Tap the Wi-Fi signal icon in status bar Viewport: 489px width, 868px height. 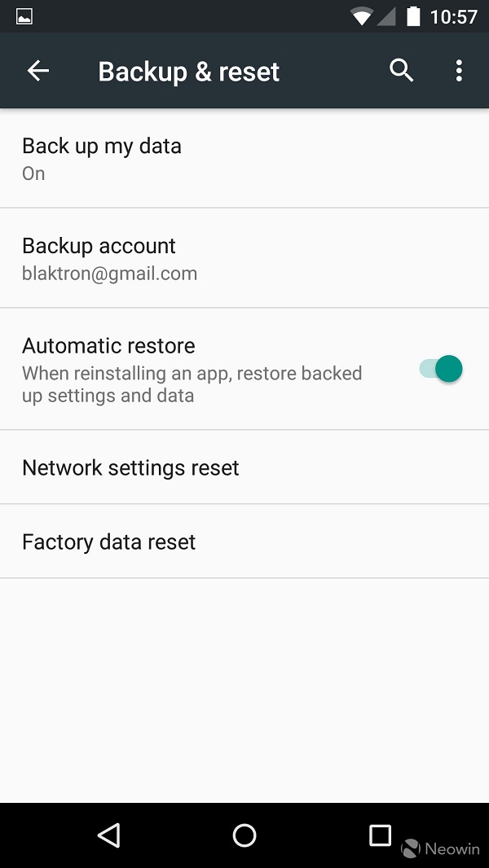point(361,17)
